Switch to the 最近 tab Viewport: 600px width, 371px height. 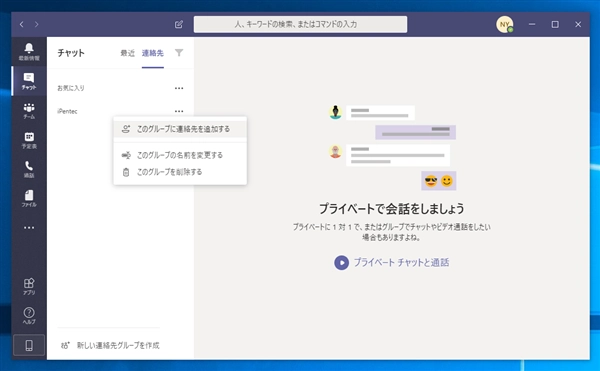point(127,53)
